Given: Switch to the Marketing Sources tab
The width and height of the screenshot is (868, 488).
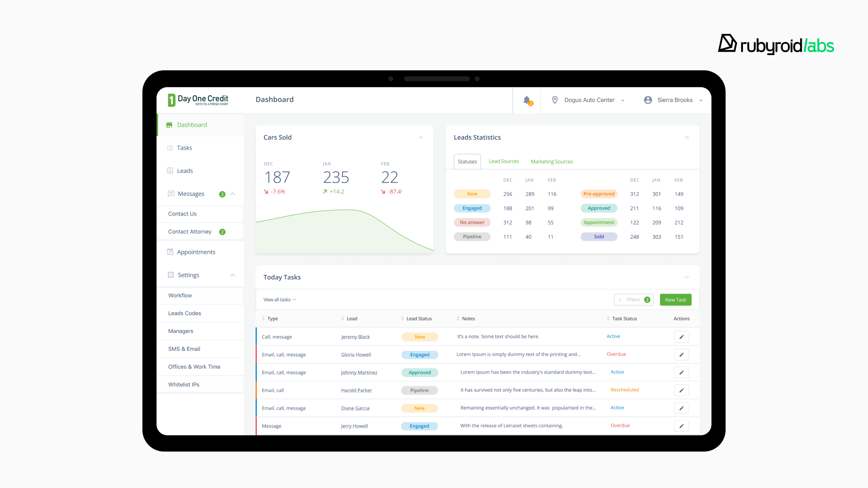Looking at the screenshot, I should click(551, 161).
